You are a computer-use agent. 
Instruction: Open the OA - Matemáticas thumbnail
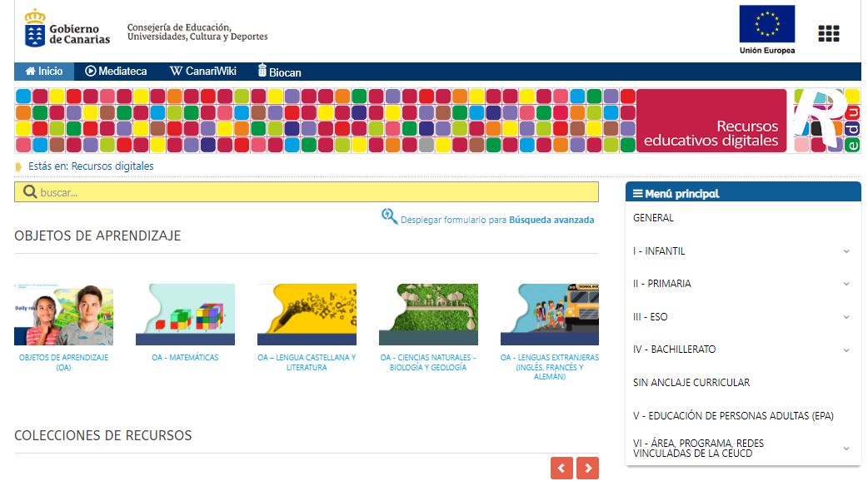tap(185, 315)
